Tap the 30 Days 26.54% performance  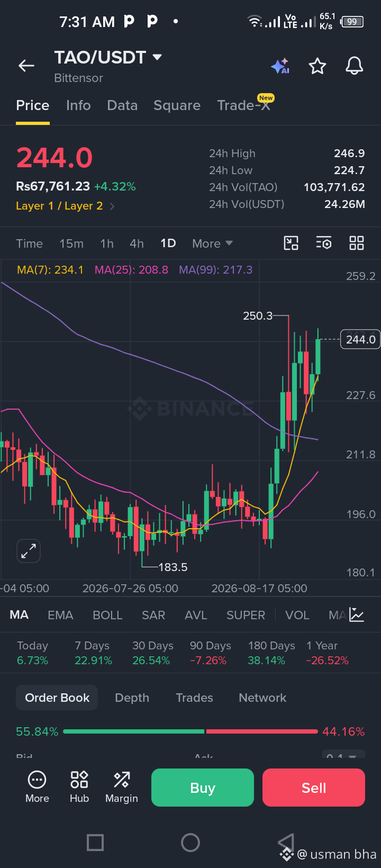[x=152, y=653]
